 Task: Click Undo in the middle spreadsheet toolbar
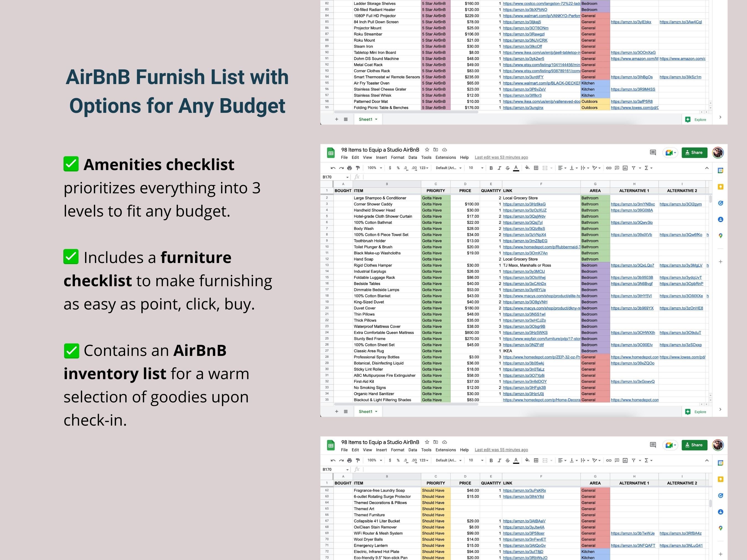click(x=333, y=168)
